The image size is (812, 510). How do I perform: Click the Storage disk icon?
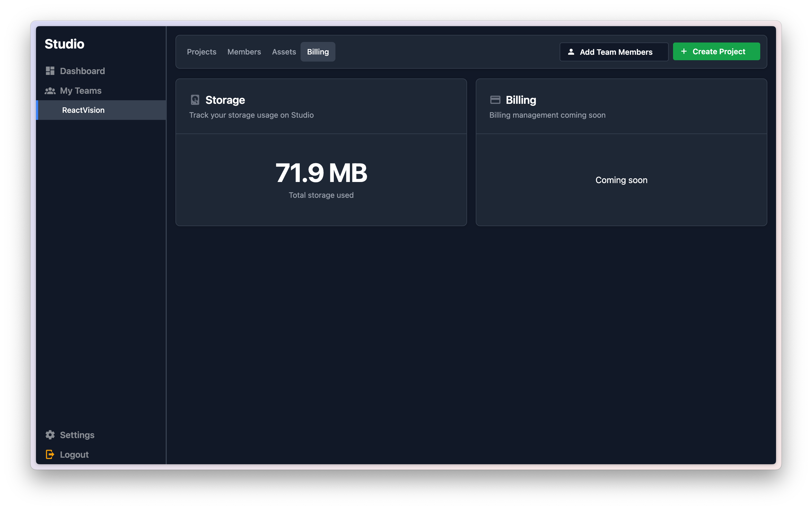point(195,100)
